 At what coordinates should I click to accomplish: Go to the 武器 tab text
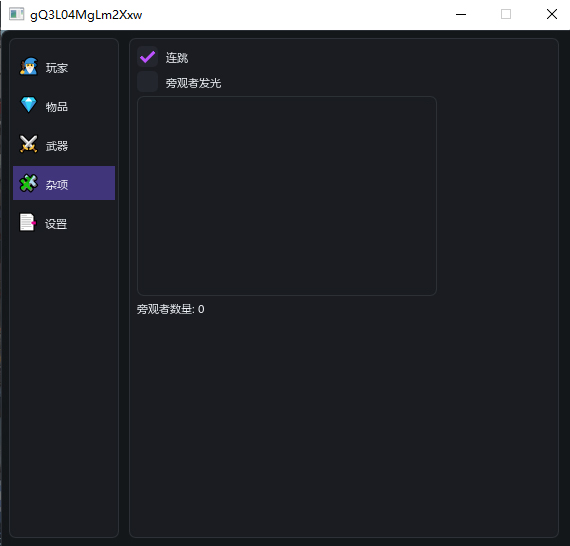click(57, 146)
